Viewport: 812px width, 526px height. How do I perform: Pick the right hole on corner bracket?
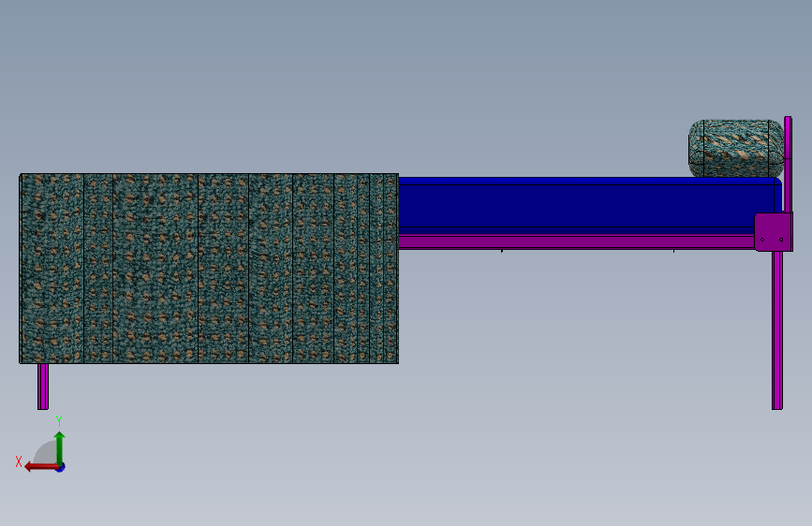tap(781, 240)
